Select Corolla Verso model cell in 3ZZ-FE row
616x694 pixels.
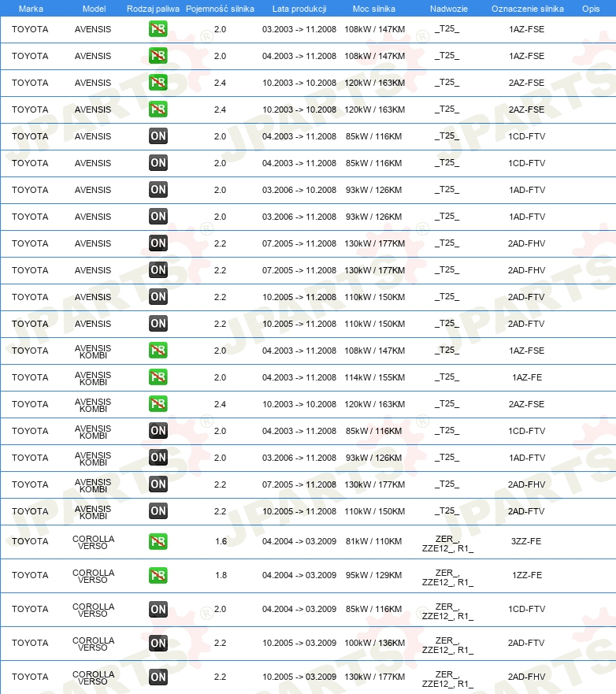[93, 542]
